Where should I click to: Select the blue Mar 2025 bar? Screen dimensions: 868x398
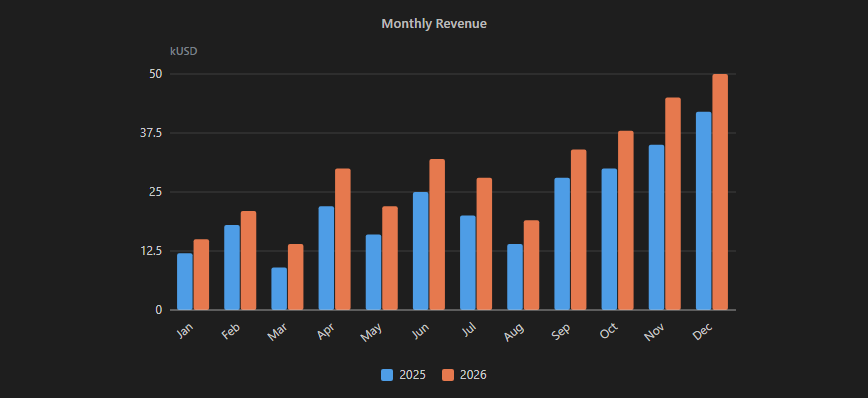point(279,289)
